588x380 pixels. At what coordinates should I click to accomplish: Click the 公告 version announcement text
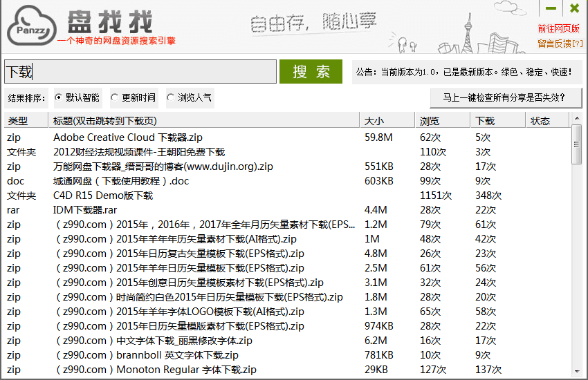tap(464, 72)
